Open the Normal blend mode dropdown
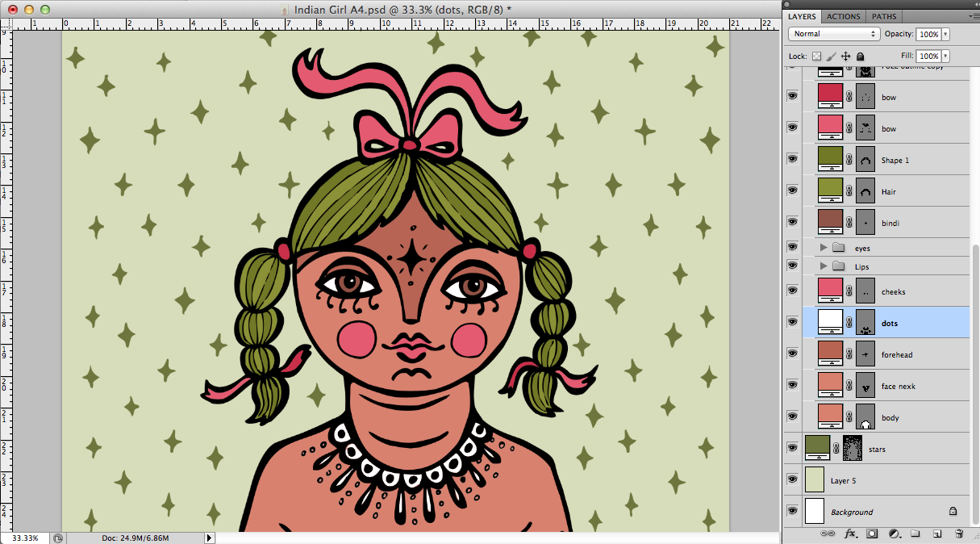980x544 pixels. (834, 34)
